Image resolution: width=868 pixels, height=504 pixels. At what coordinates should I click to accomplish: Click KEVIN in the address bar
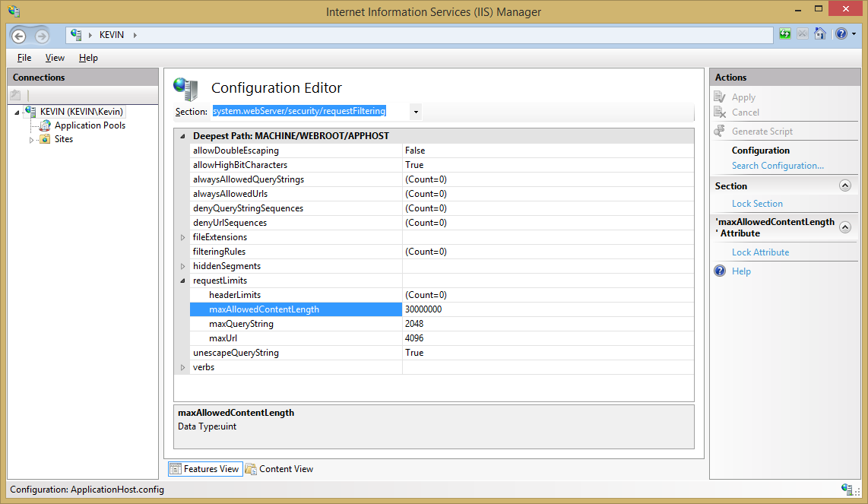click(x=112, y=35)
